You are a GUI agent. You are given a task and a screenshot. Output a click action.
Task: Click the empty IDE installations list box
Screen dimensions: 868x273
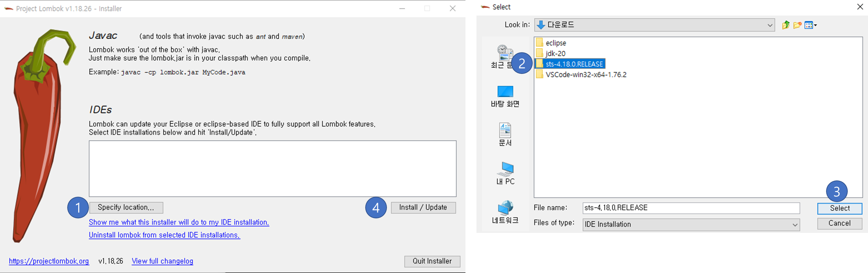[273, 169]
